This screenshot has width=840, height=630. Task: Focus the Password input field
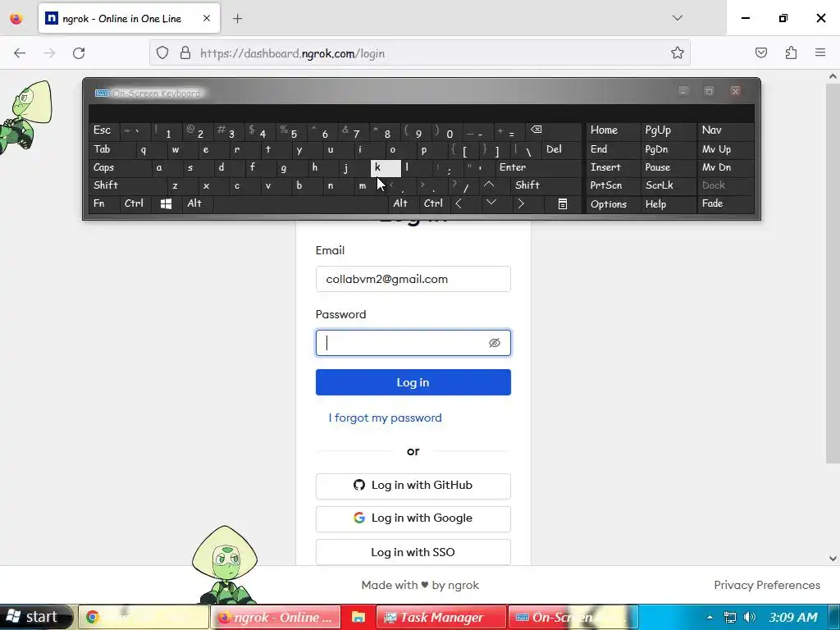(413, 343)
